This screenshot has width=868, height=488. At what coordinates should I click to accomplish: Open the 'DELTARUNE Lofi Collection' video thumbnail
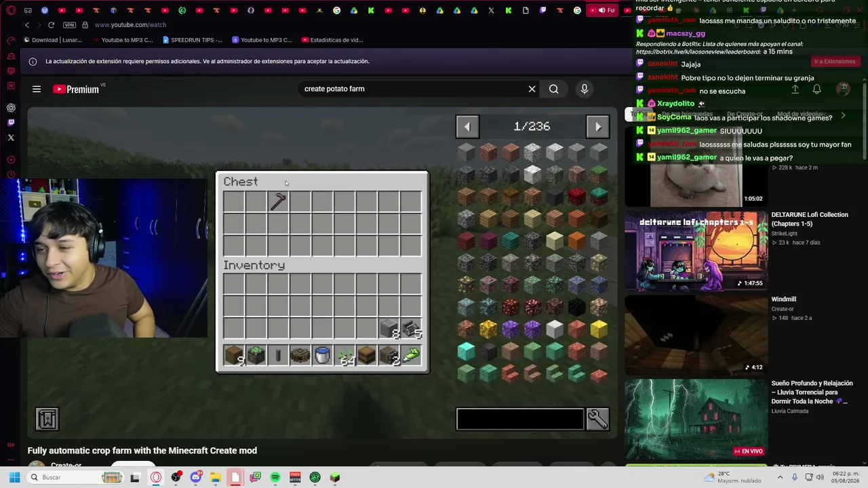696,251
